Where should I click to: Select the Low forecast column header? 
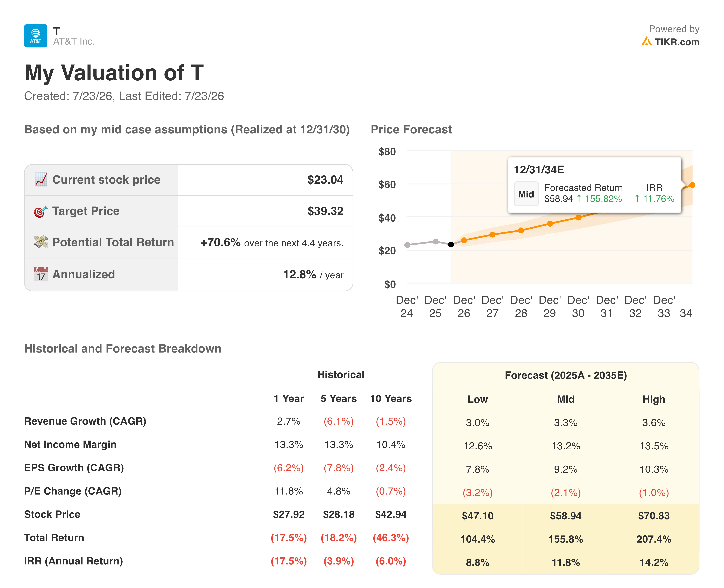pos(477,399)
